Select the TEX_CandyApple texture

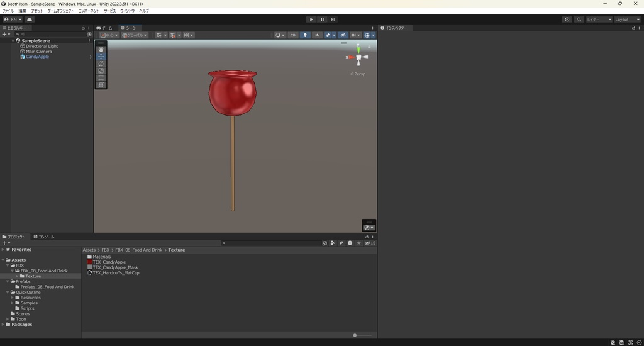point(106,262)
